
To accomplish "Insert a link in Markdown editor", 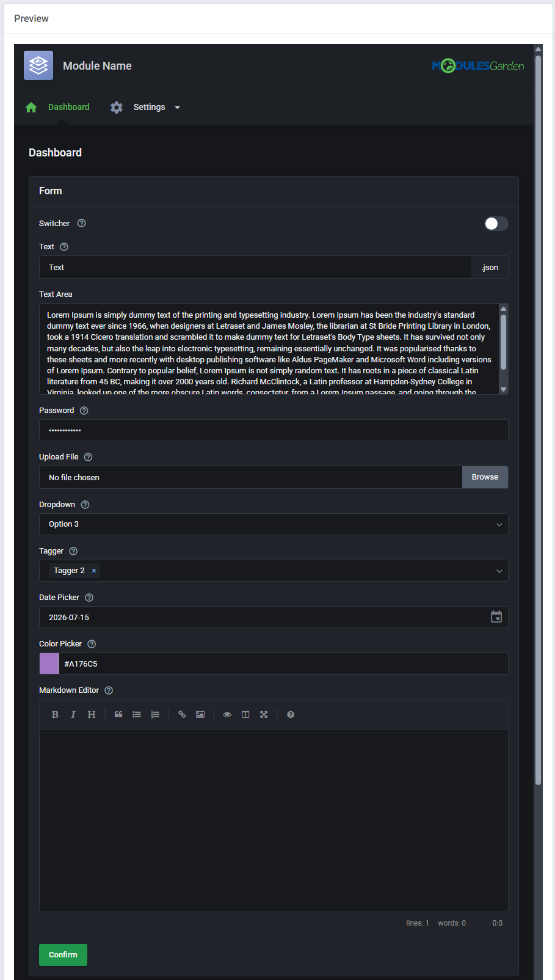I will click(182, 714).
